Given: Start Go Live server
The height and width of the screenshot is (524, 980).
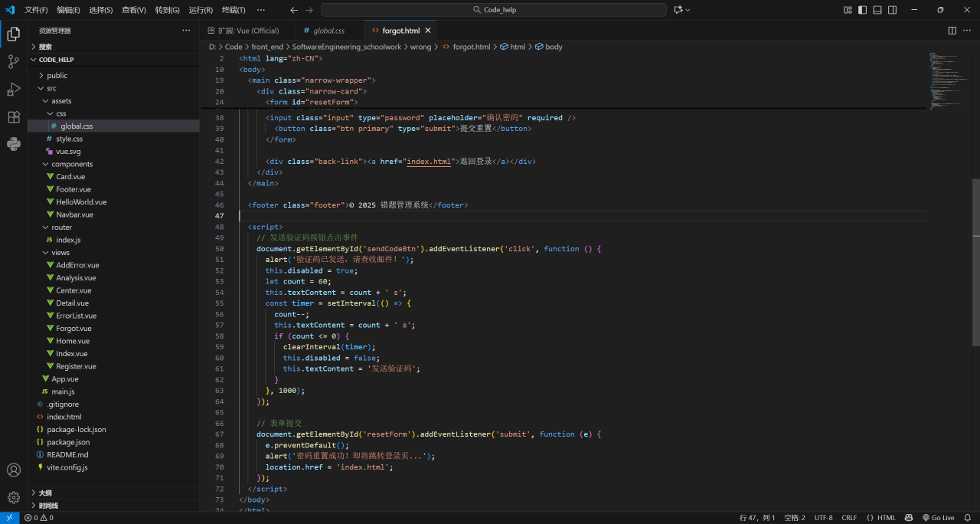Looking at the screenshot, I should [938, 518].
